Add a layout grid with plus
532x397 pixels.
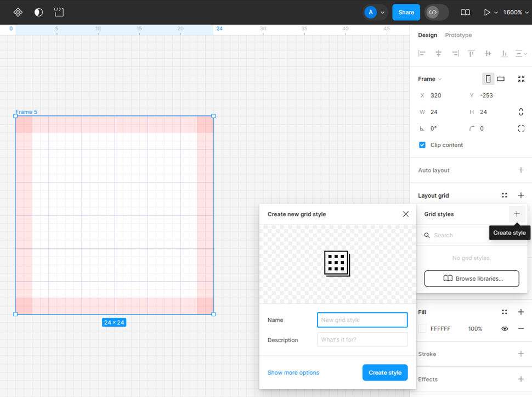[521, 195]
